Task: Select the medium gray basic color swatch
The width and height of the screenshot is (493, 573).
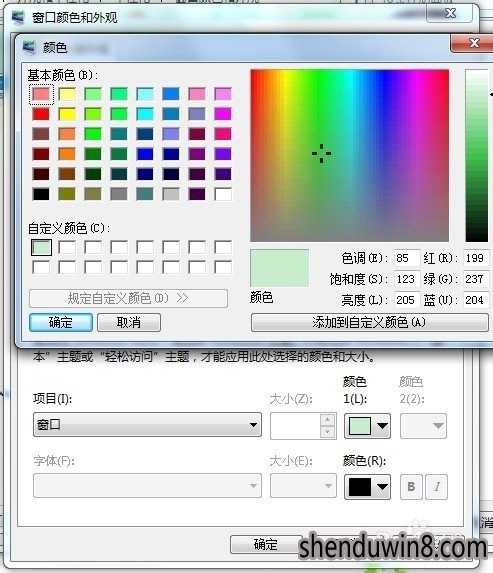Action: [x=119, y=194]
